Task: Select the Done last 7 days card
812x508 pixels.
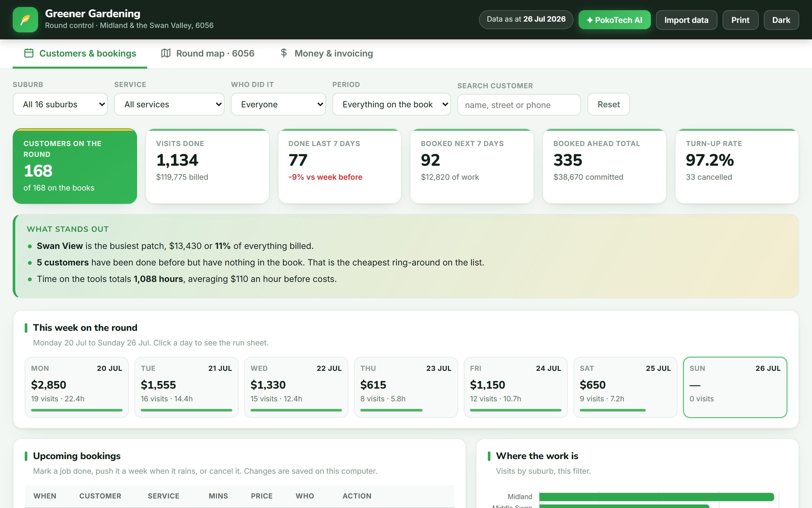Action: (x=340, y=166)
